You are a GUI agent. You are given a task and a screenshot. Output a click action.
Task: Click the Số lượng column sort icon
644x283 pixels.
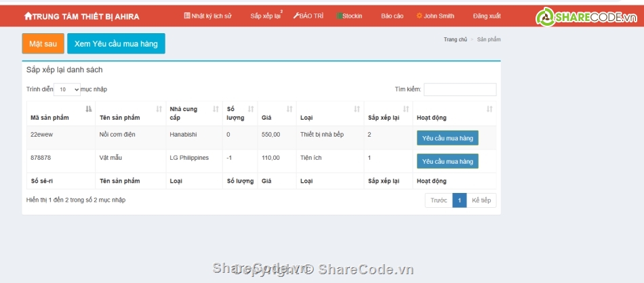click(251, 109)
